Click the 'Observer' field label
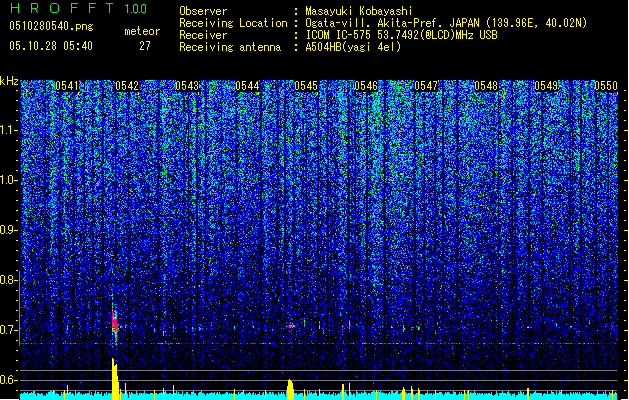The height and width of the screenshot is (400, 629). pyautogui.click(x=203, y=11)
